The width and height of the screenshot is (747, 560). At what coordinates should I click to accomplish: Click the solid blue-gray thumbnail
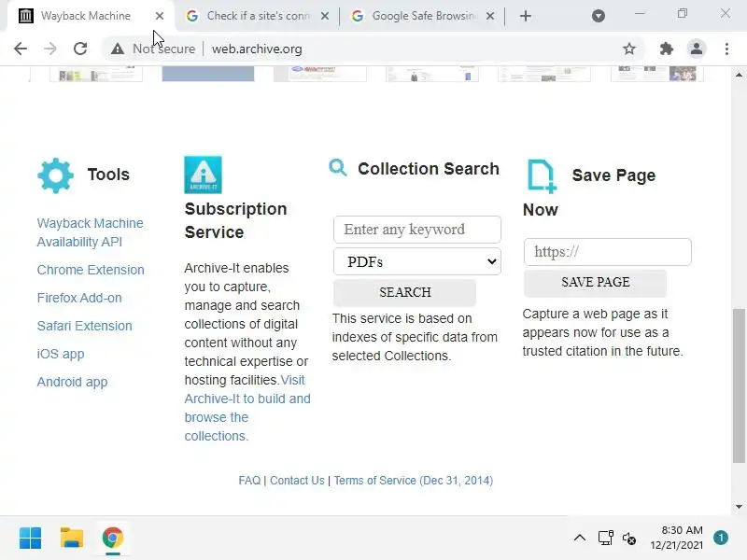(x=207, y=74)
